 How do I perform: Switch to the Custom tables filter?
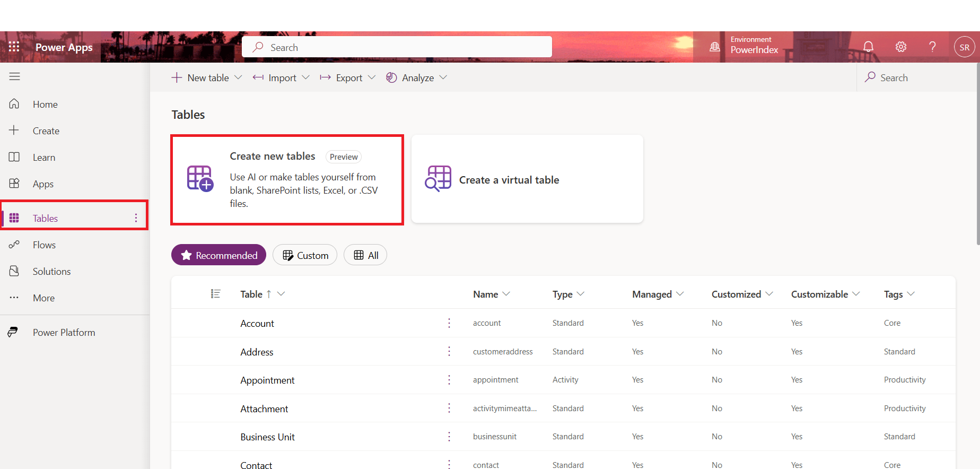pos(305,255)
